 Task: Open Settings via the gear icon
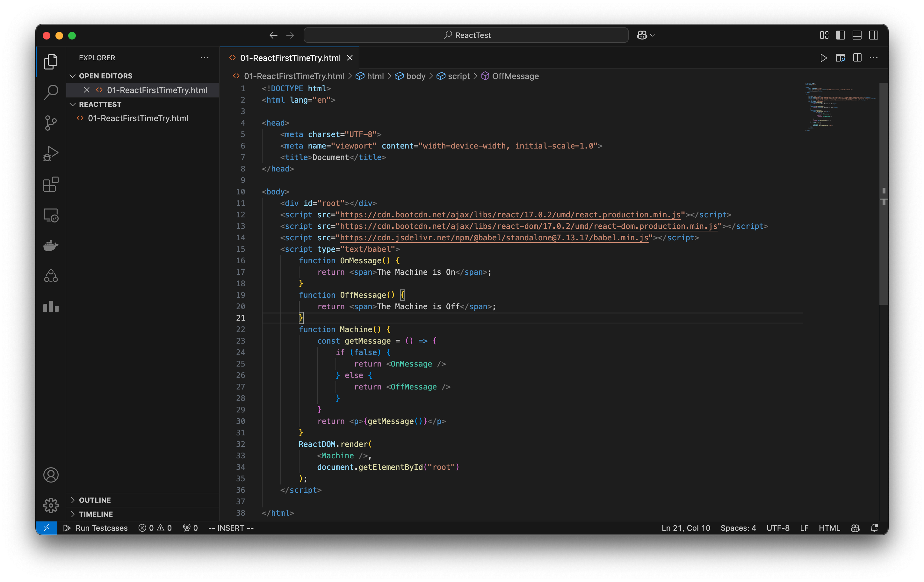click(x=51, y=506)
